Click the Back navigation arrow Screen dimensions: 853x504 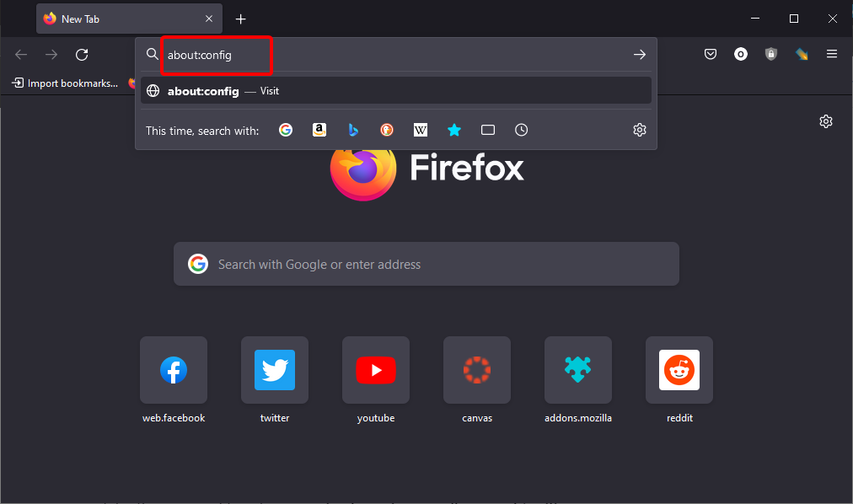coord(21,55)
